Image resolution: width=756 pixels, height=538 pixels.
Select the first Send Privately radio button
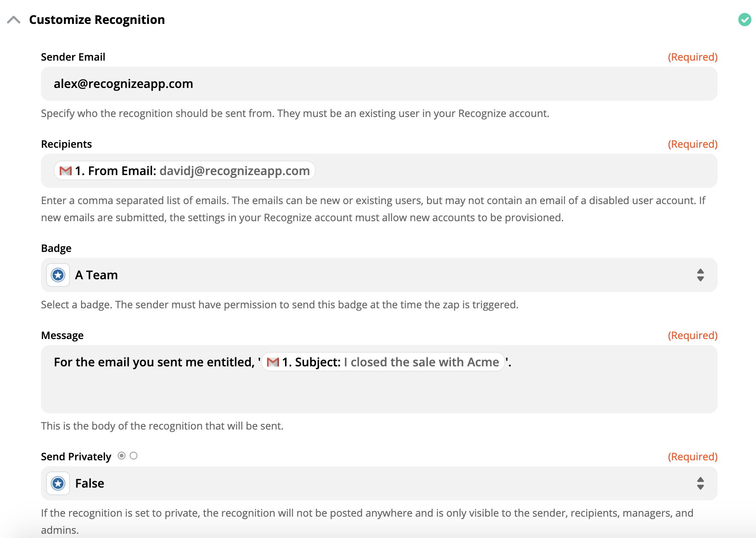click(x=122, y=456)
